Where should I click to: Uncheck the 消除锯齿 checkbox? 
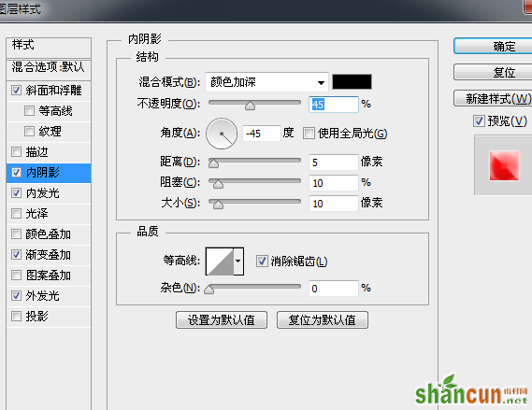pos(262,261)
